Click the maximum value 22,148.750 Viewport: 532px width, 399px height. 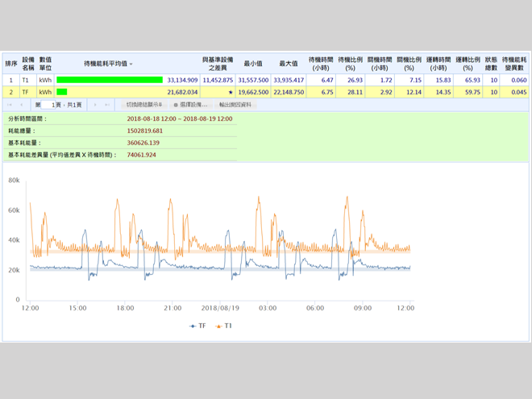click(x=289, y=92)
